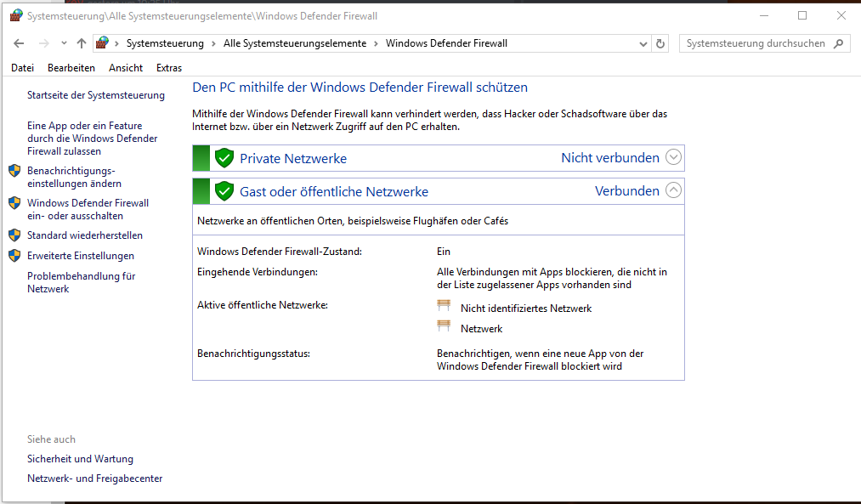The width and height of the screenshot is (861, 504).
Task: Click the back navigation arrow
Action: click(19, 42)
